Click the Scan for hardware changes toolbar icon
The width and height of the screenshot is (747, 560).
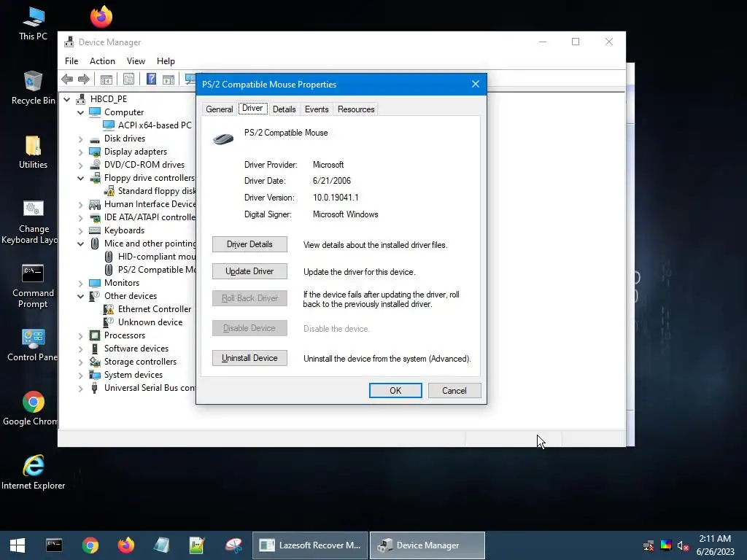pyautogui.click(x=190, y=79)
